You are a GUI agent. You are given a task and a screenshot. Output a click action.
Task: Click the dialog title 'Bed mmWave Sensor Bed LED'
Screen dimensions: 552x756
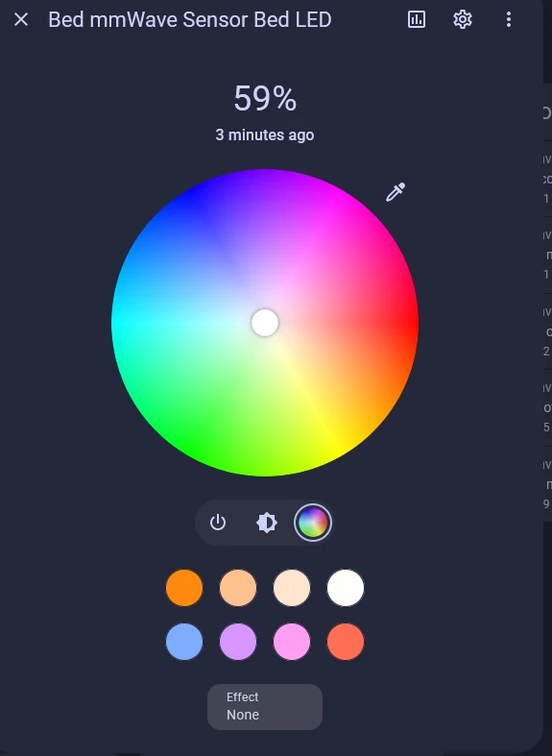tap(190, 20)
